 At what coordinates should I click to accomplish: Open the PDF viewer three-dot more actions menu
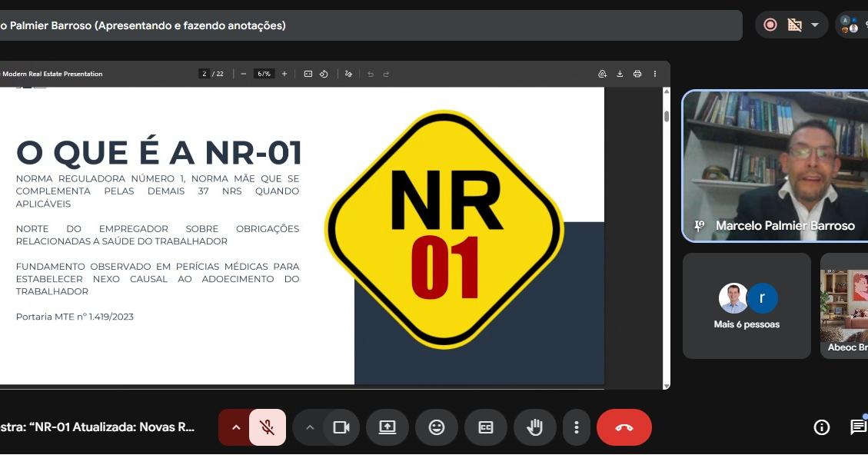point(655,74)
